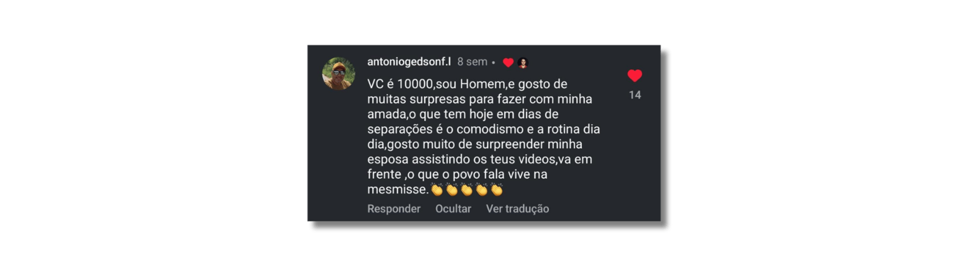The image size is (980, 279).
Task: Click the word "amada" in the comment
Action: tap(386, 114)
